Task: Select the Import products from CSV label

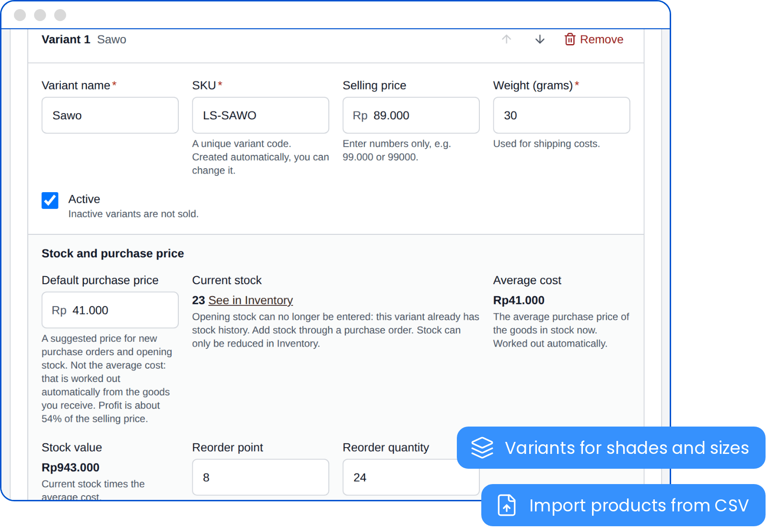Action: pyautogui.click(x=639, y=505)
